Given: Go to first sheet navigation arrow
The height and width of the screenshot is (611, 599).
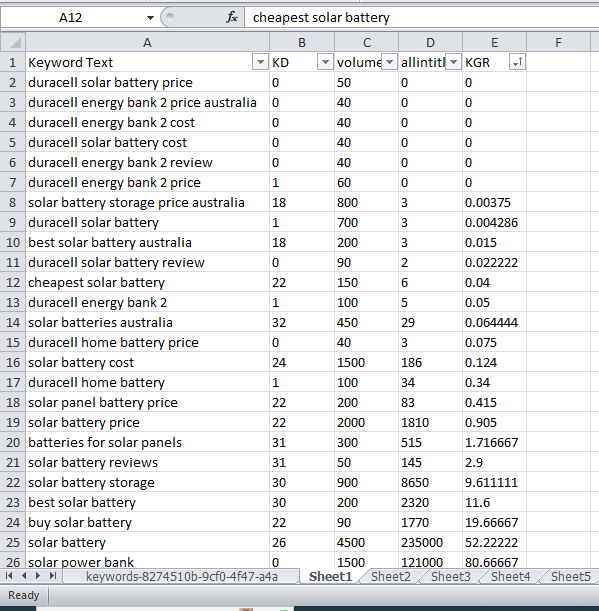Looking at the screenshot, I should coord(9,576).
